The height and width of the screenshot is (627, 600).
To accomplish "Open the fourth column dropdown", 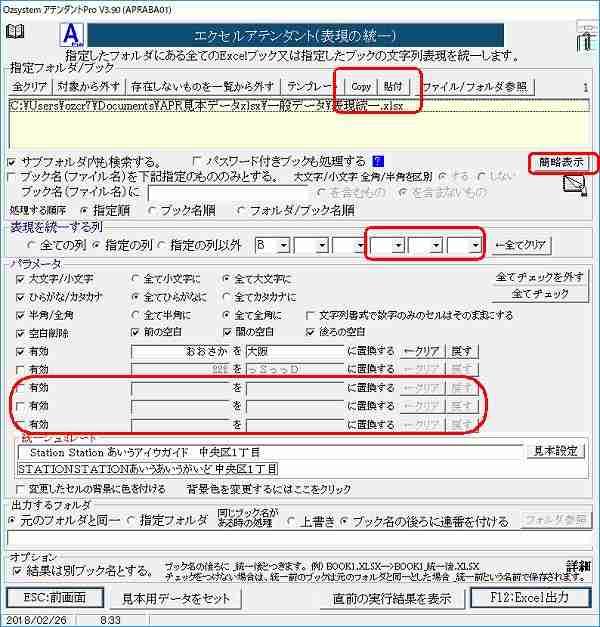I will [x=398, y=245].
